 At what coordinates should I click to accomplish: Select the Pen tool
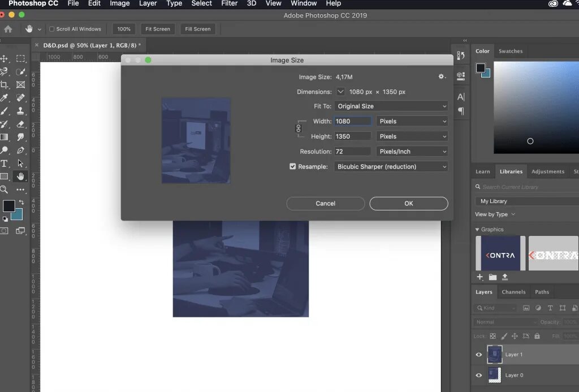20,150
